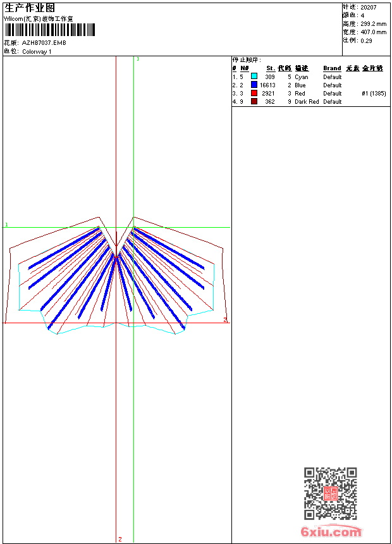Click the green marker 1 at left edge

(x=6, y=225)
